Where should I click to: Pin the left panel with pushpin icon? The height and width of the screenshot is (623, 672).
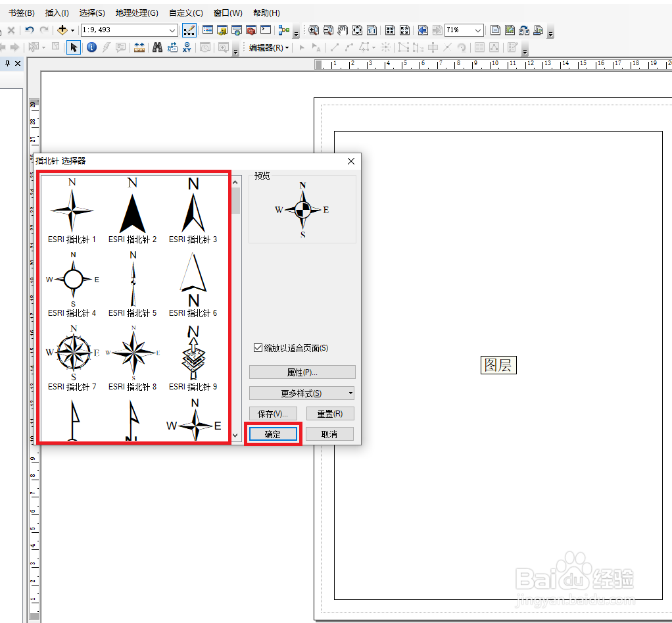tap(7, 63)
